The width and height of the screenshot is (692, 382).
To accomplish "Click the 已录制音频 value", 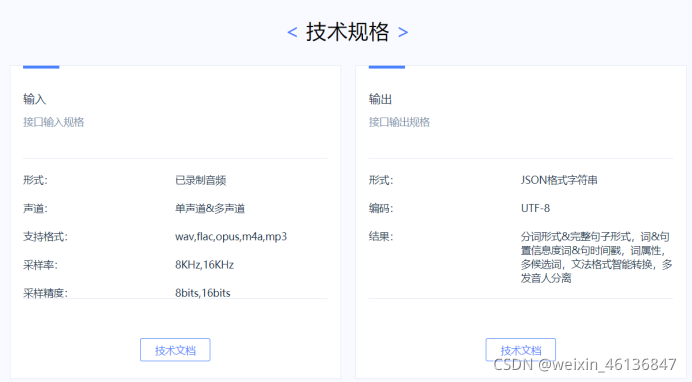I will (201, 180).
